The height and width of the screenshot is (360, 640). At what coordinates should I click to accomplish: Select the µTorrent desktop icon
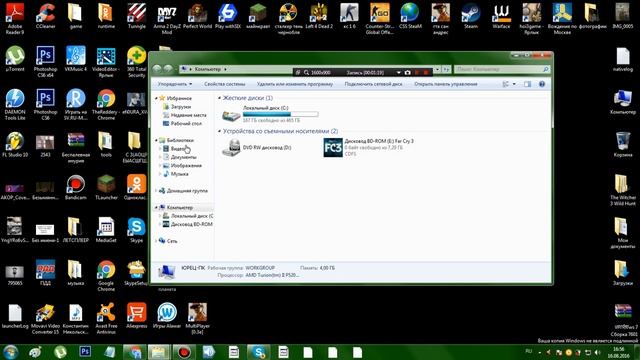coord(15,58)
